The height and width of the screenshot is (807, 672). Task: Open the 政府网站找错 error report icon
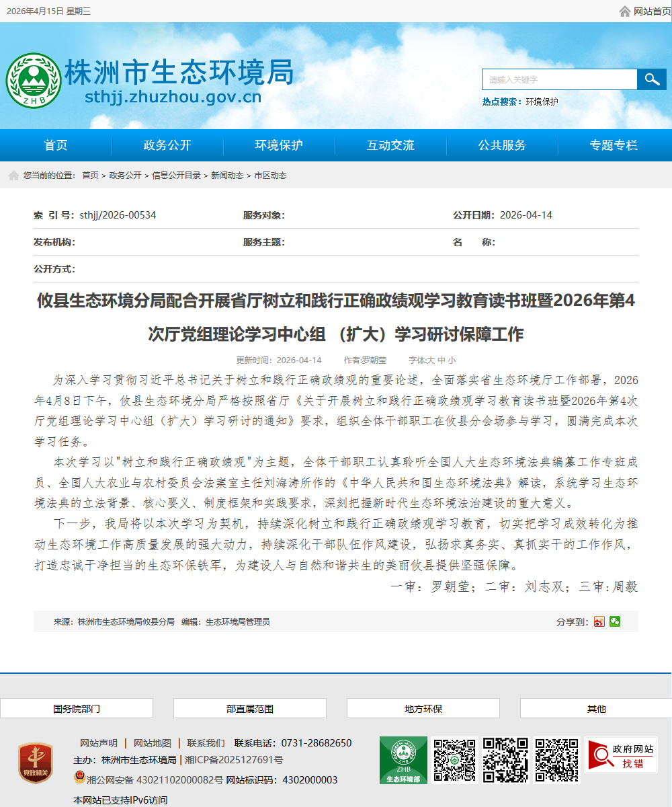pos(621,755)
